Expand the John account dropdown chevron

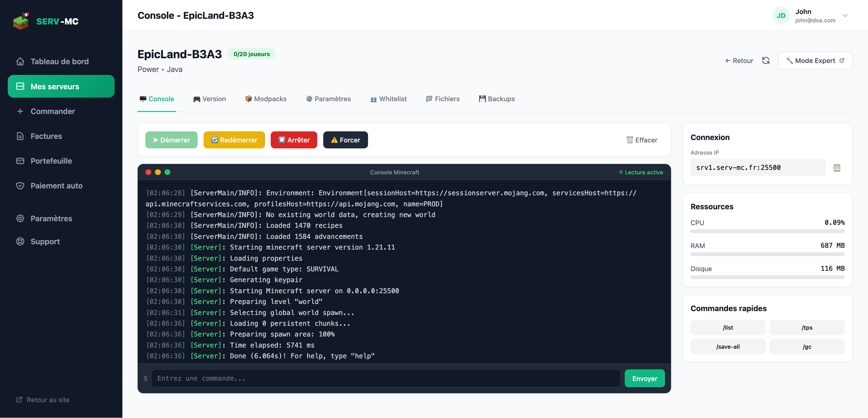click(x=845, y=16)
